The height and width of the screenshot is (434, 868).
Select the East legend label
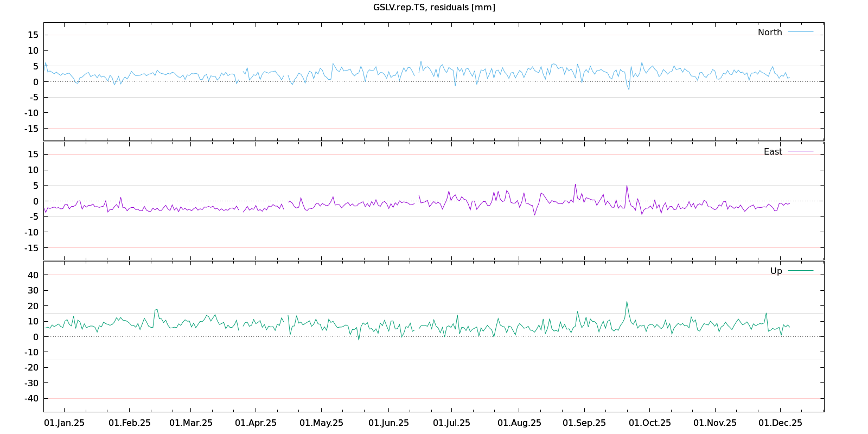pyautogui.click(x=773, y=152)
